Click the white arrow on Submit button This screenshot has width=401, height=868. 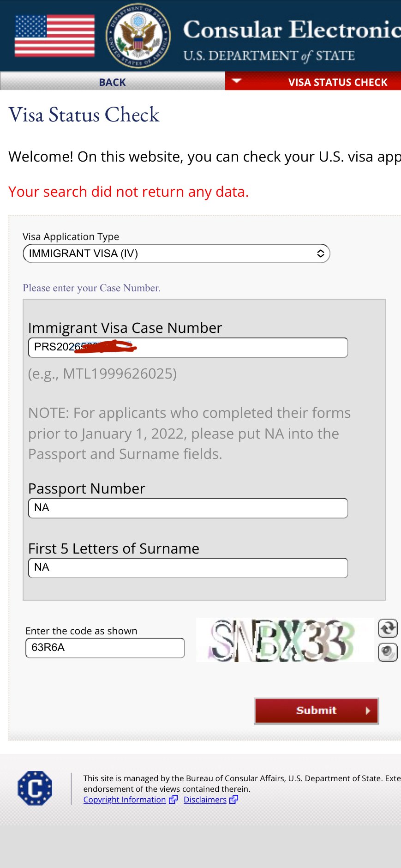(368, 711)
